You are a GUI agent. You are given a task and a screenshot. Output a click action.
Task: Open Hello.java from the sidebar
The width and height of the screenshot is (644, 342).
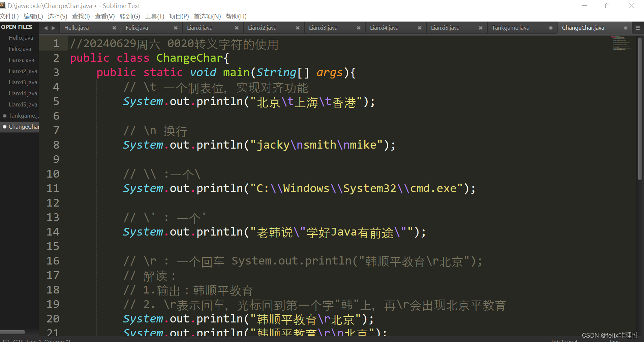[21, 38]
